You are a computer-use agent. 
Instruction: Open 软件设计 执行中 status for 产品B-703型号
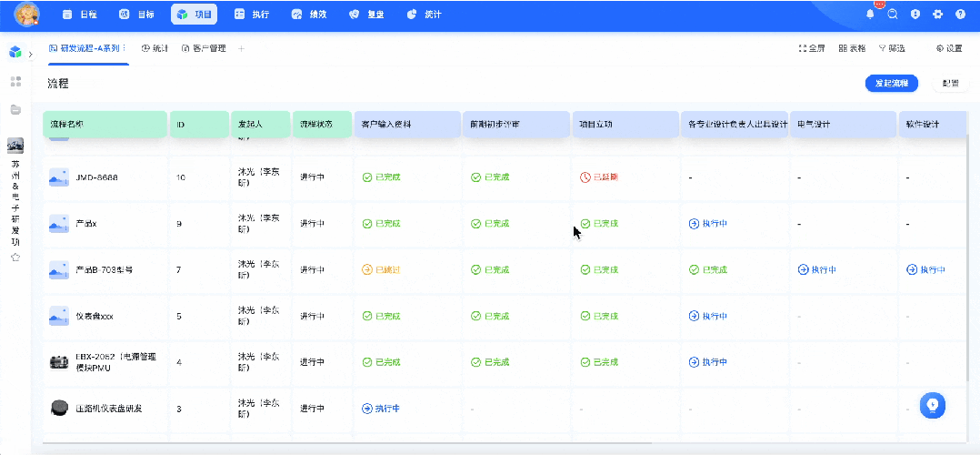pyautogui.click(x=925, y=269)
